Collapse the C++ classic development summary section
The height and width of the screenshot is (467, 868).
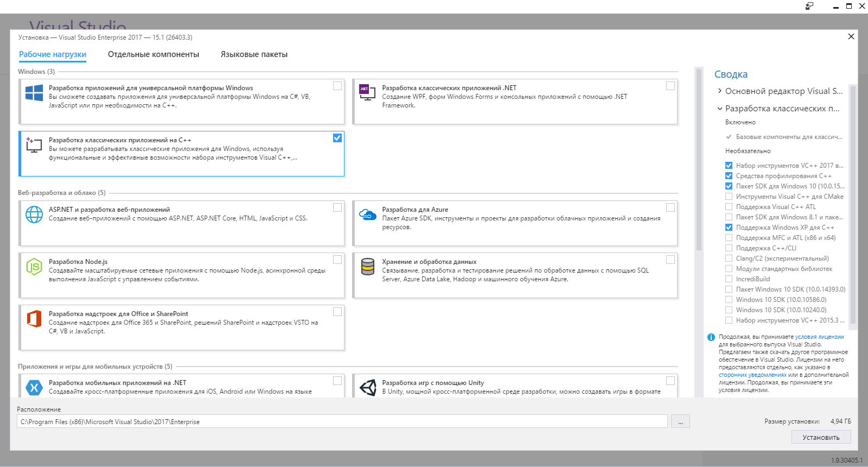(720, 109)
